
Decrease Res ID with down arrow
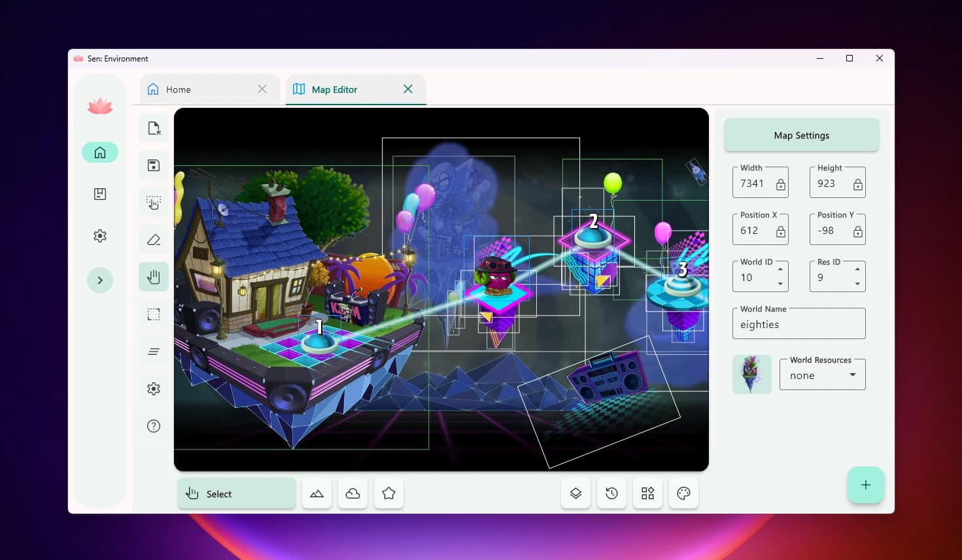point(857,284)
